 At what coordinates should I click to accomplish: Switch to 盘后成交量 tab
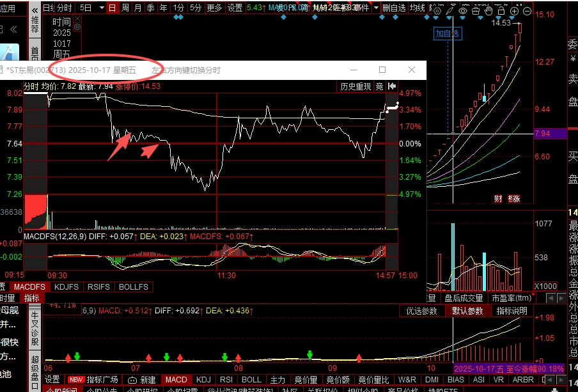[464, 298]
